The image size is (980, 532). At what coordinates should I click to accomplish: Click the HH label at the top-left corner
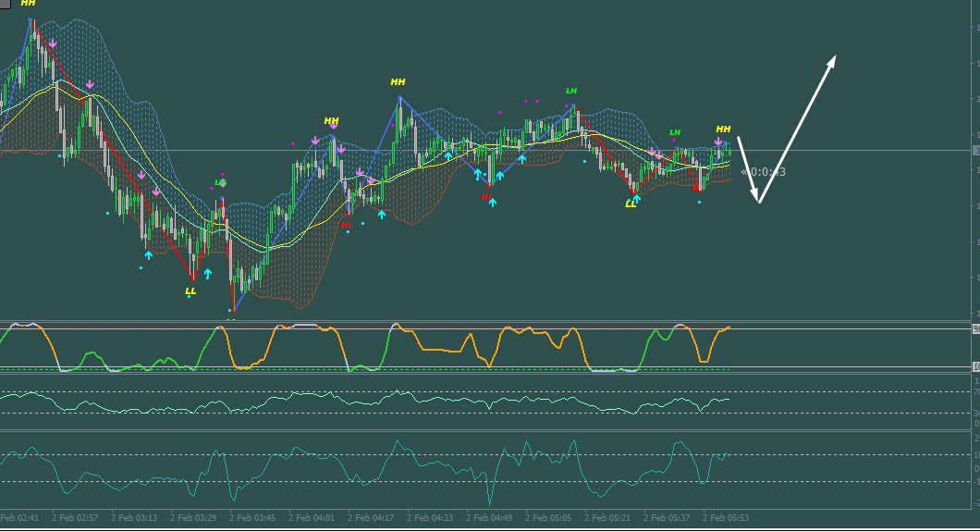[28, 3]
